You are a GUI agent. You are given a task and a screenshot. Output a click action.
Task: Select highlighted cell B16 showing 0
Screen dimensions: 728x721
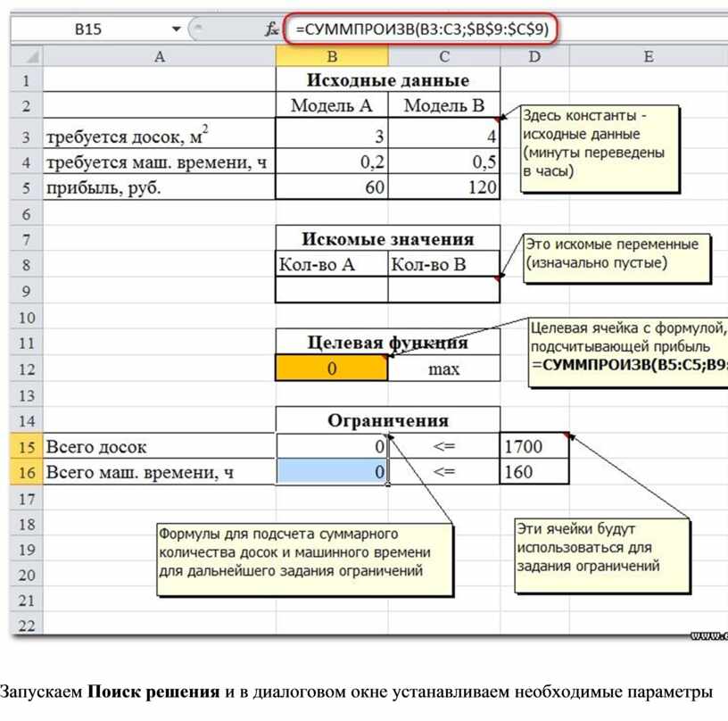click(332, 472)
